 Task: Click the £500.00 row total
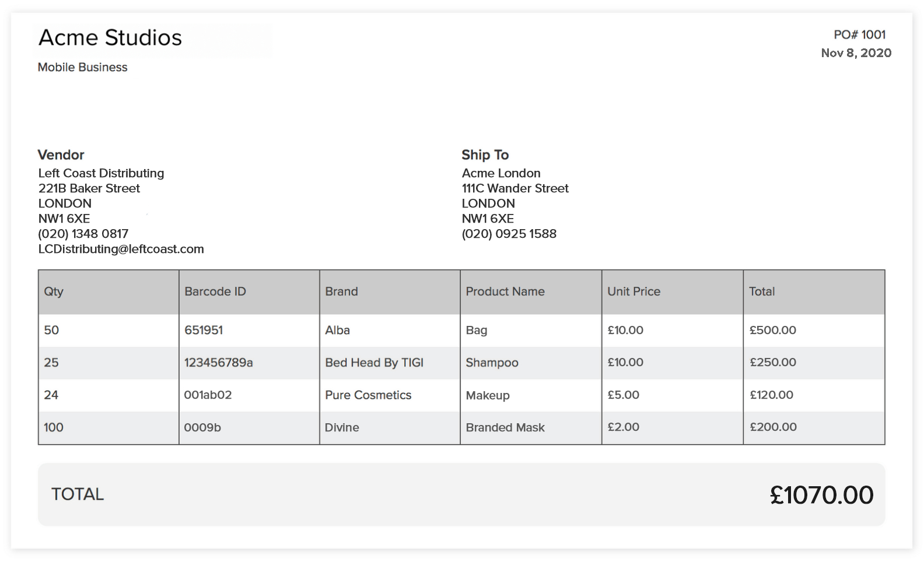coord(772,330)
